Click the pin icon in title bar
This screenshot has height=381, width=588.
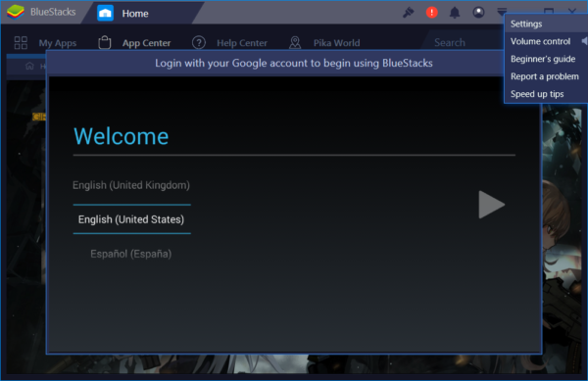point(409,13)
